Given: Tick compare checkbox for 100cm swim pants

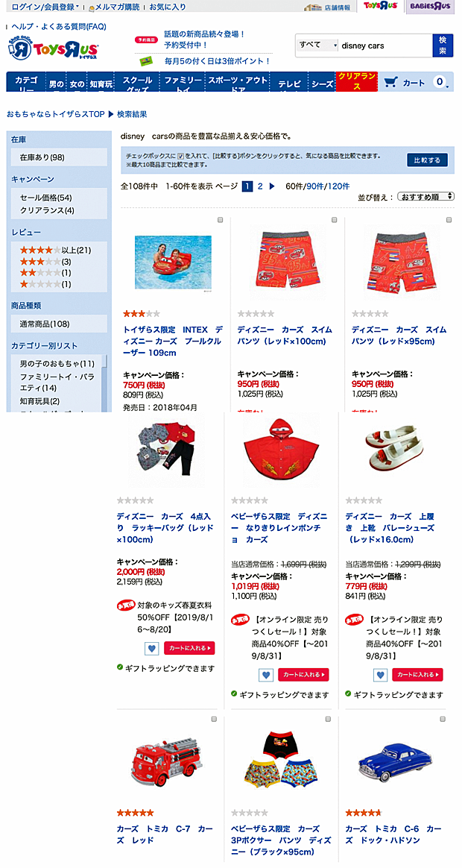Looking at the screenshot, I should (x=334, y=220).
